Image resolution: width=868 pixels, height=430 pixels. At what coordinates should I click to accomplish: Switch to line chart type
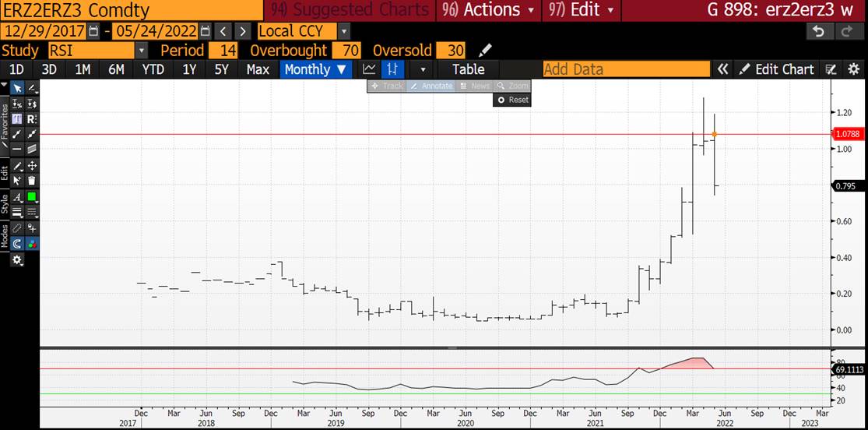(370, 69)
